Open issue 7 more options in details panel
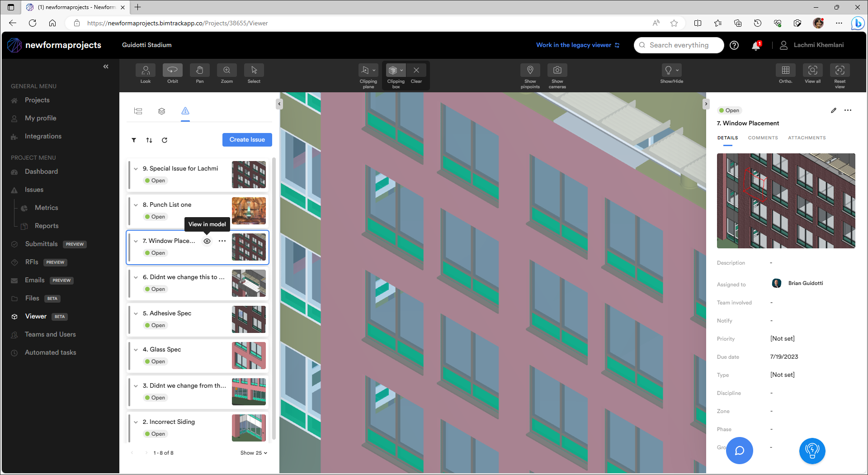Viewport: 868px width, 475px height. click(x=848, y=110)
